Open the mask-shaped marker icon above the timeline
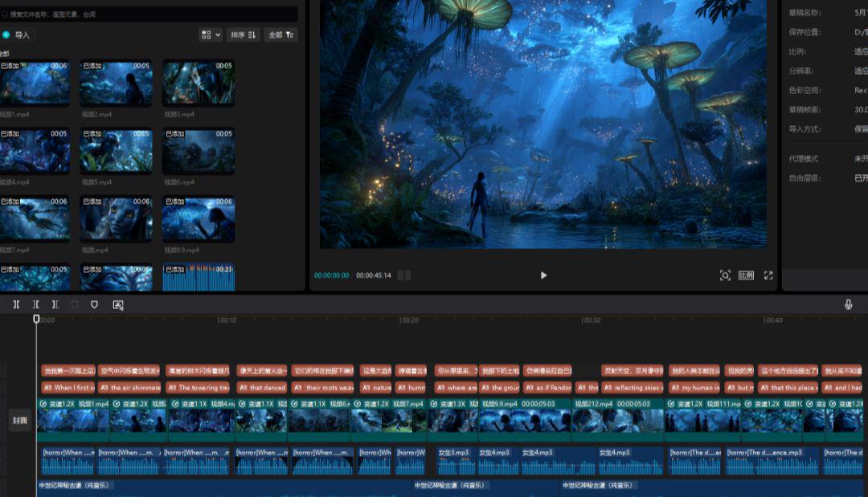Image resolution: width=868 pixels, height=497 pixels. pyautogui.click(x=95, y=304)
